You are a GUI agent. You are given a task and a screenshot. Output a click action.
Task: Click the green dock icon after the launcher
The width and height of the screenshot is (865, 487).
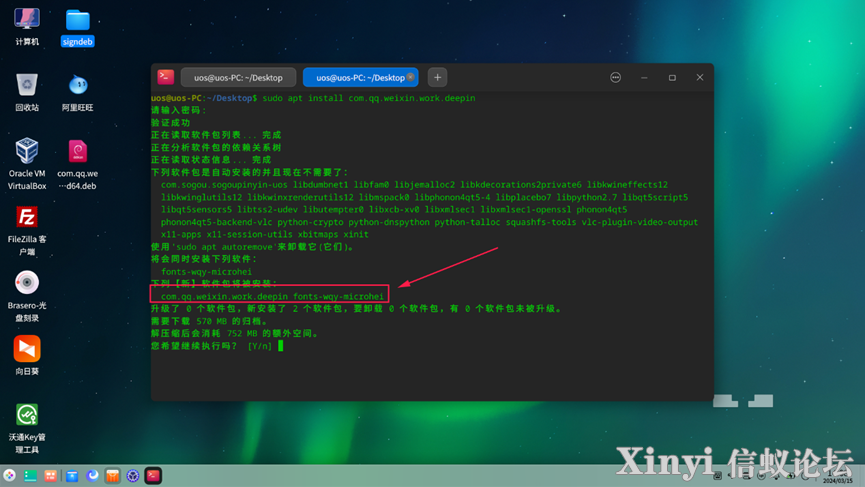click(30, 475)
